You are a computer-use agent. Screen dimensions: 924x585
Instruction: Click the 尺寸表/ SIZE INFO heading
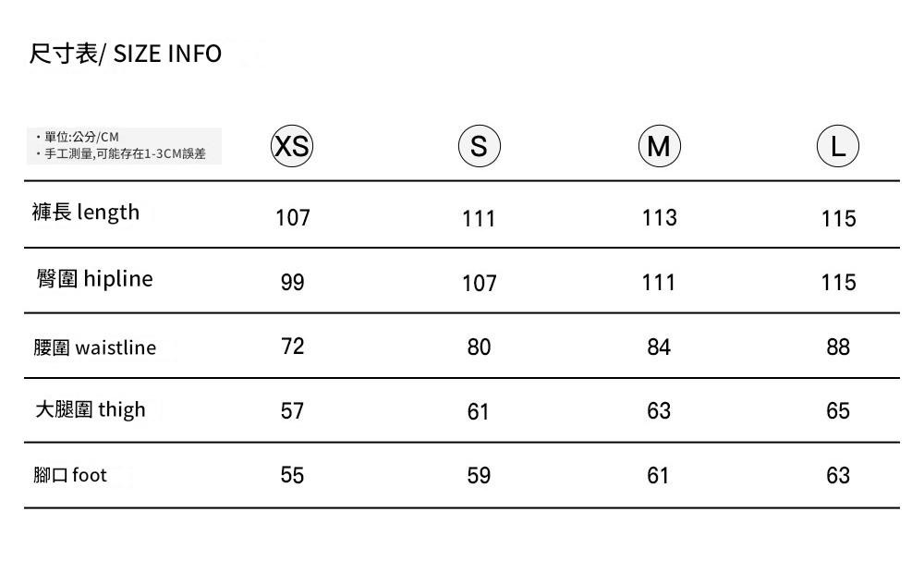[x=126, y=54]
